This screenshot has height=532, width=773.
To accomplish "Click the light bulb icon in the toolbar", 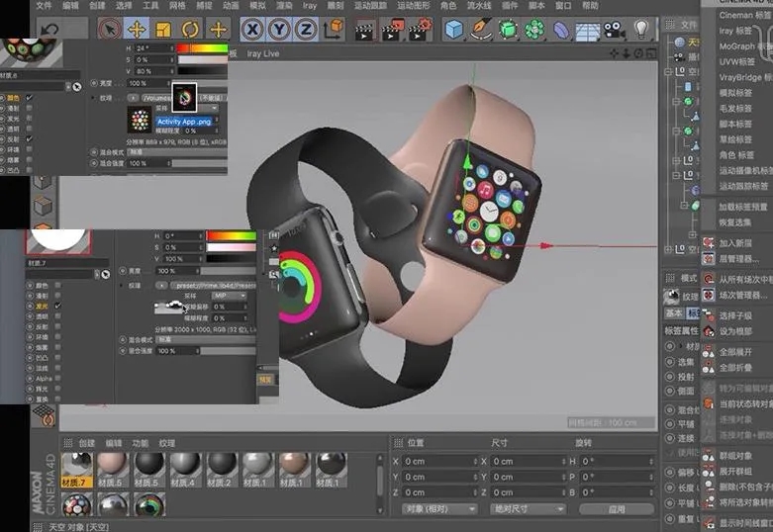I will (641, 30).
